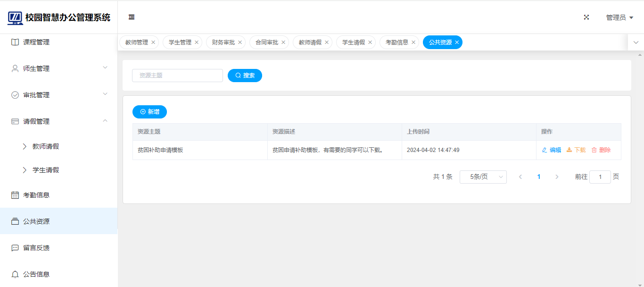The image size is (644, 287).
Task: Close the 考勤信息 tab
Action: pyautogui.click(x=413, y=42)
